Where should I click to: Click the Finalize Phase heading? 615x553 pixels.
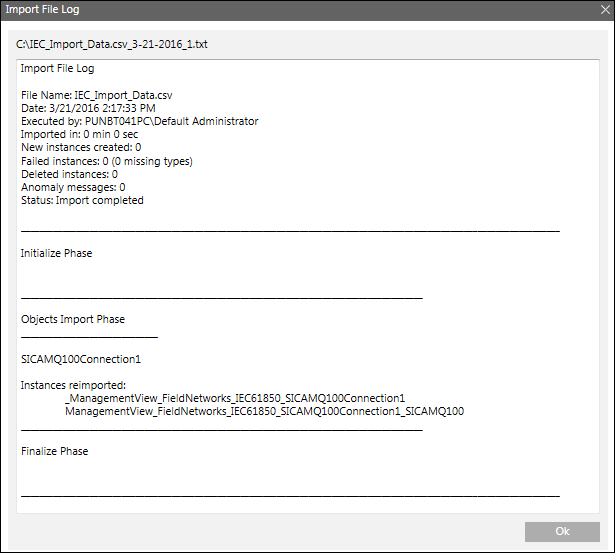point(54,451)
